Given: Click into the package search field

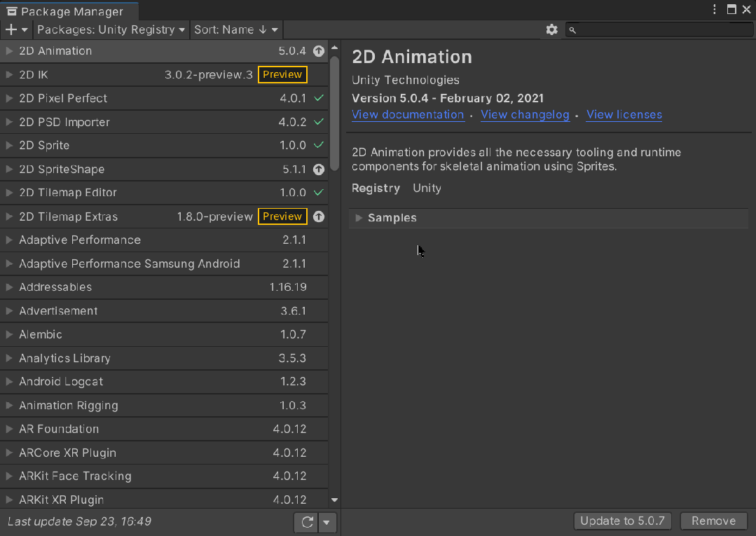Looking at the screenshot, I should tap(659, 30).
